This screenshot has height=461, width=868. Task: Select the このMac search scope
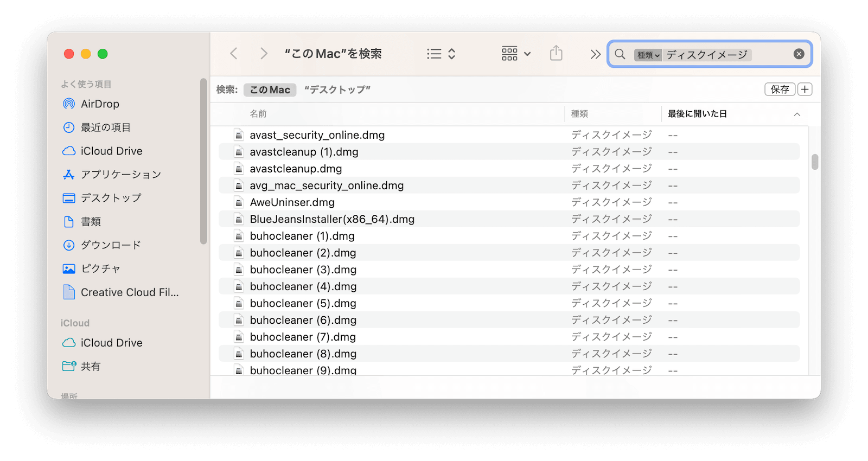(270, 90)
